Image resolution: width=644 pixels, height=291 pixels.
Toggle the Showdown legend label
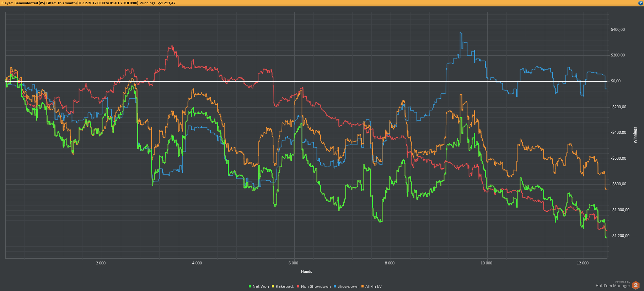[348, 286]
